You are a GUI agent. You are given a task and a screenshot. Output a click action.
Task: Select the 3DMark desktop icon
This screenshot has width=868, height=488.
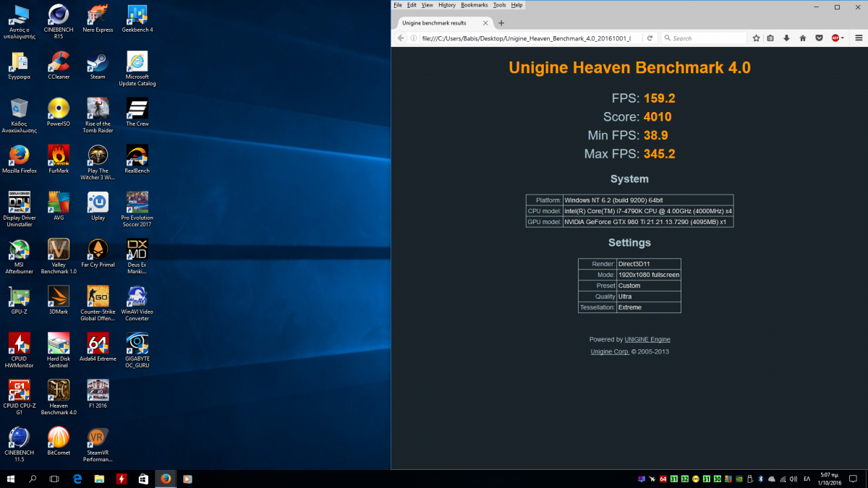[x=59, y=301]
